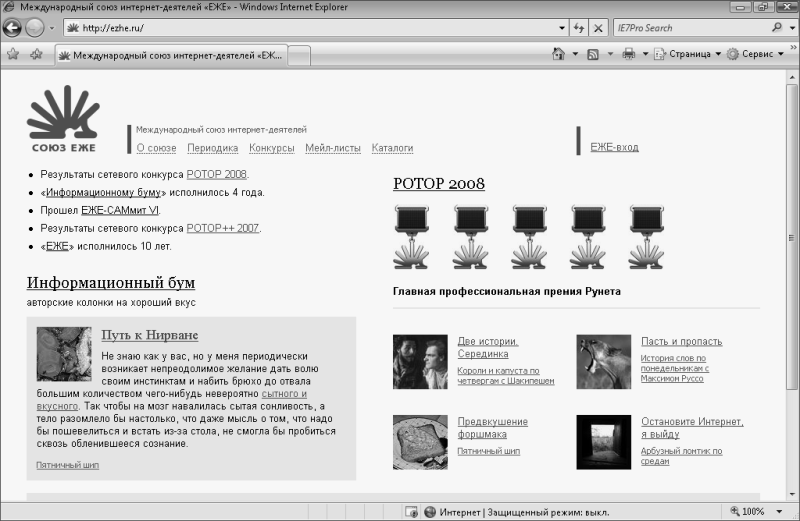This screenshot has width=800, height=521.
Task: Open the recent pages dropdown arrow
Action: pyautogui.click(x=52, y=28)
